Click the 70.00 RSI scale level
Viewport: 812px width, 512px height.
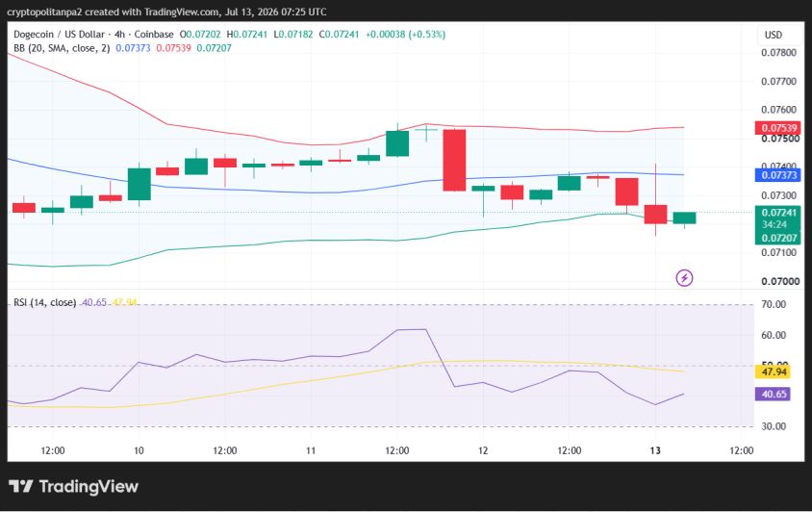[x=774, y=304]
